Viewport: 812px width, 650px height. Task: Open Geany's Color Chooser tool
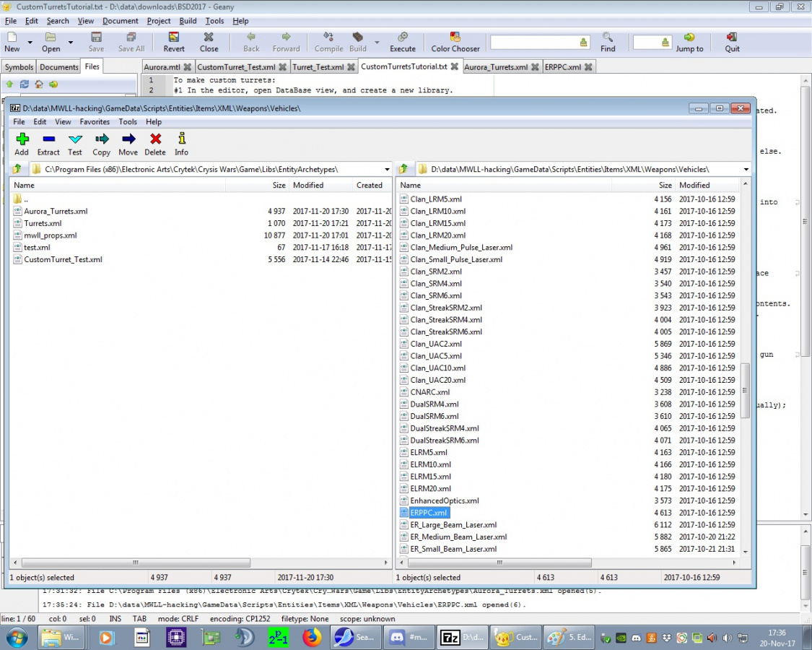coord(455,37)
